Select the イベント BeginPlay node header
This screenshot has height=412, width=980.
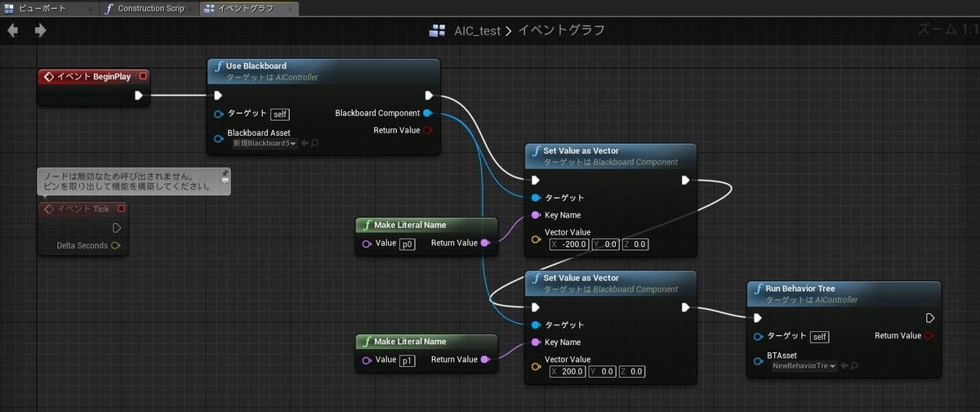(95, 76)
